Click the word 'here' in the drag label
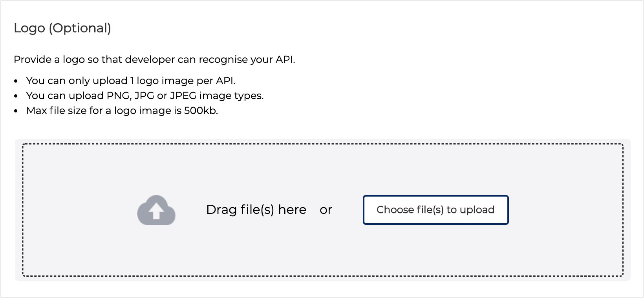 pos(292,210)
